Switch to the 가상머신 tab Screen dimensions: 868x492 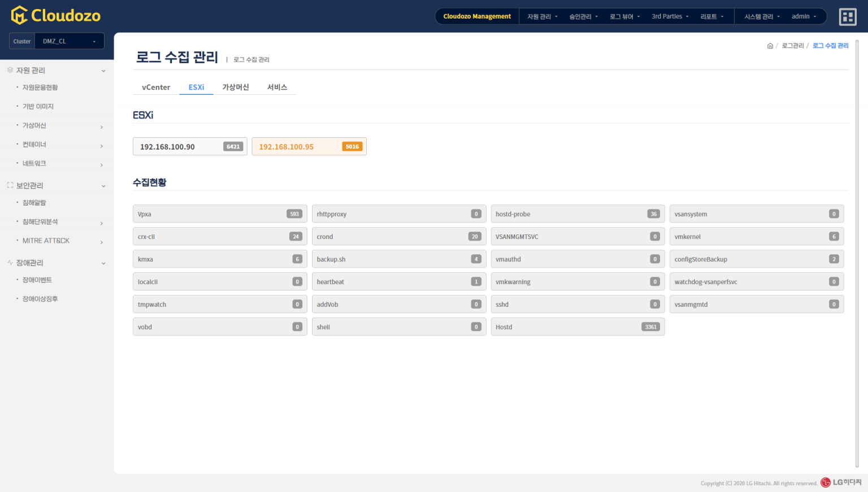tap(236, 87)
